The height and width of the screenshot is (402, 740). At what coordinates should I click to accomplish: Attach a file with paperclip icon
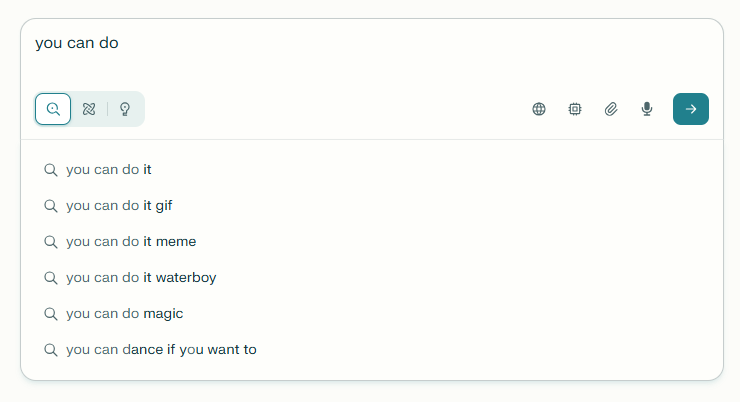pos(611,109)
